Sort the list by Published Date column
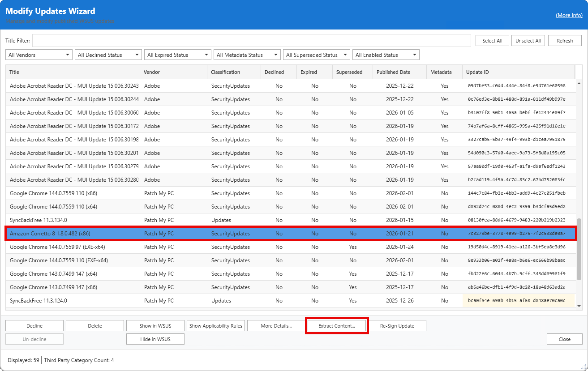588x371 pixels. tap(393, 72)
